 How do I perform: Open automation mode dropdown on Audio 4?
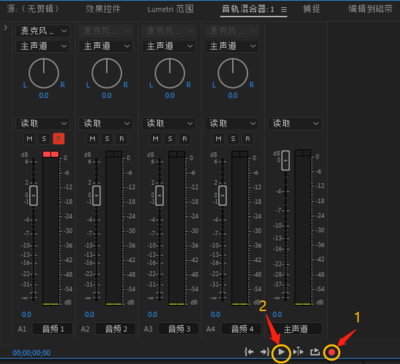point(232,124)
